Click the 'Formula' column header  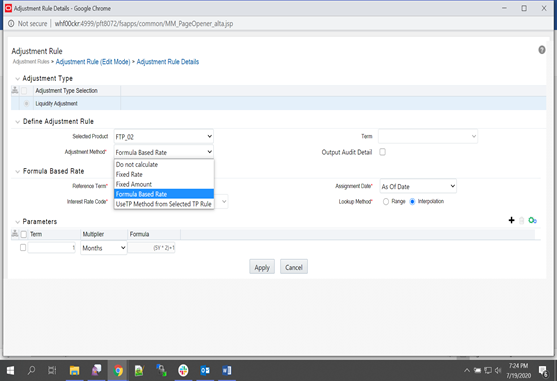139,234
